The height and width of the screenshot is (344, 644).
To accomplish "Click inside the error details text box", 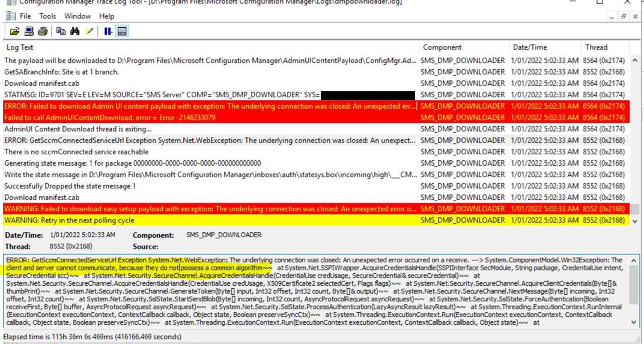I will click(x=316, y=291).
